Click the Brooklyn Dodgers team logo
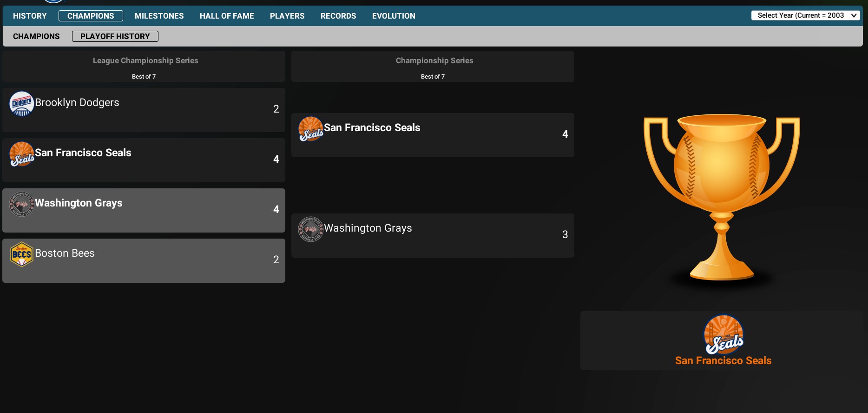 22,104
